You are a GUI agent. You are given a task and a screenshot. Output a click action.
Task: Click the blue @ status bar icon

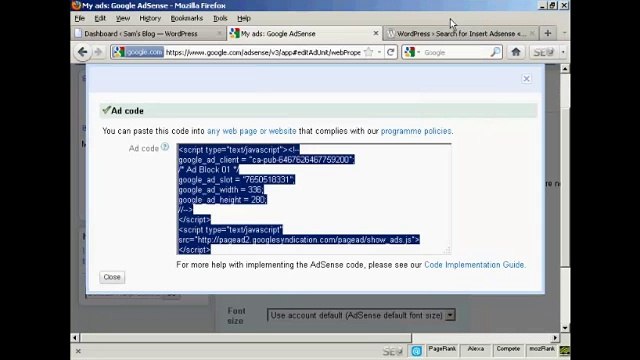pos(416,351)
